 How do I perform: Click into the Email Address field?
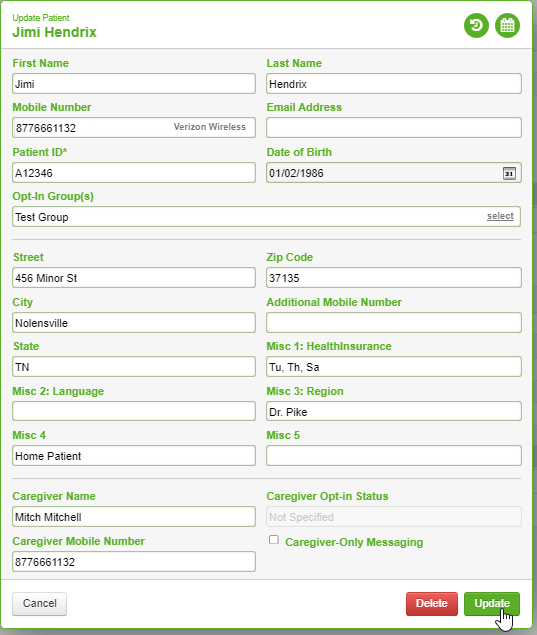tap(394, 128)
